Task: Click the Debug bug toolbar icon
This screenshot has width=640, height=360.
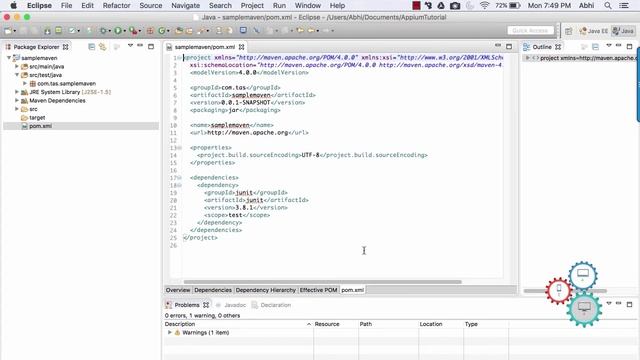Action: [x=103, y=31]
